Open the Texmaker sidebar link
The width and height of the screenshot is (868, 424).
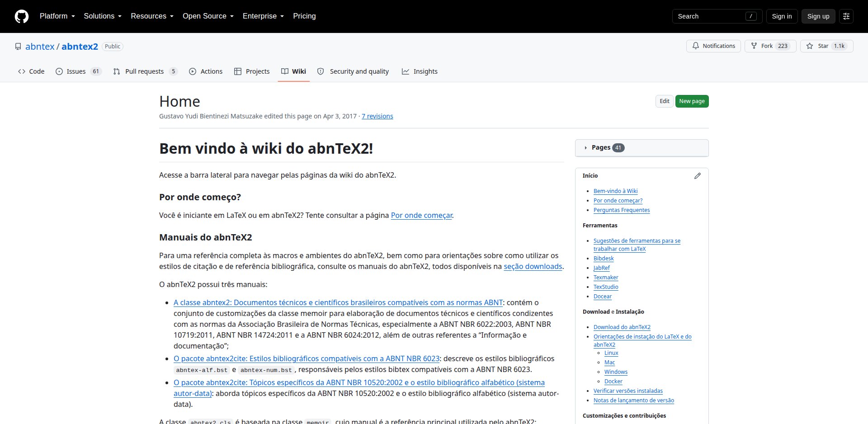pos(606,278)
